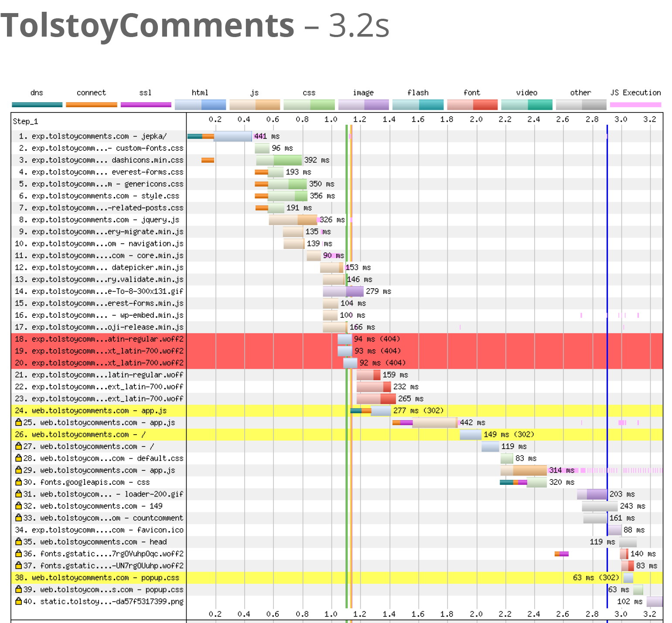Select the lock icon for request 28 default.css
The height and width of the screenshot is (623, 672).
[18, 458]
